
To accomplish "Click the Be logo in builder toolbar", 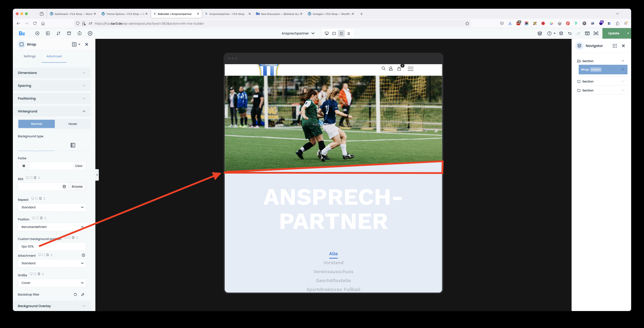I will [x=22, y=33].
